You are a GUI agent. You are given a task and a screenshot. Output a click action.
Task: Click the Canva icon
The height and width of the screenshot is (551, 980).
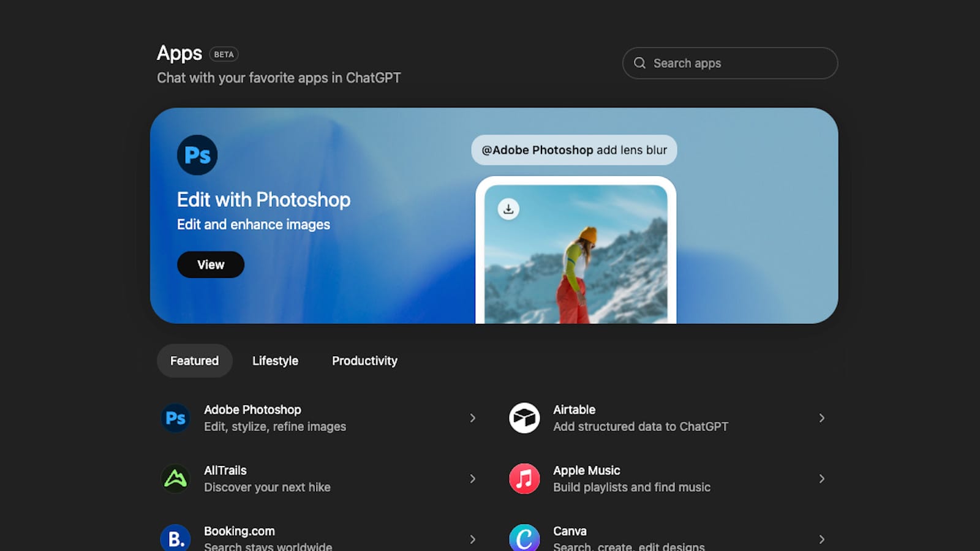click(524, 538)
